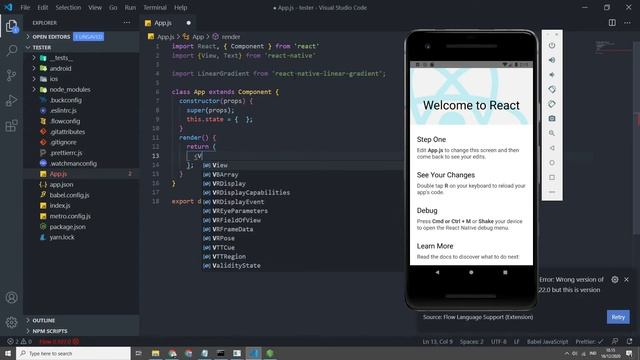Image resolution: width=640 pixels, height=360 pixels.
Task: Choose ValidityState from autocomplete suggestions
Action: tap(302, 266)
